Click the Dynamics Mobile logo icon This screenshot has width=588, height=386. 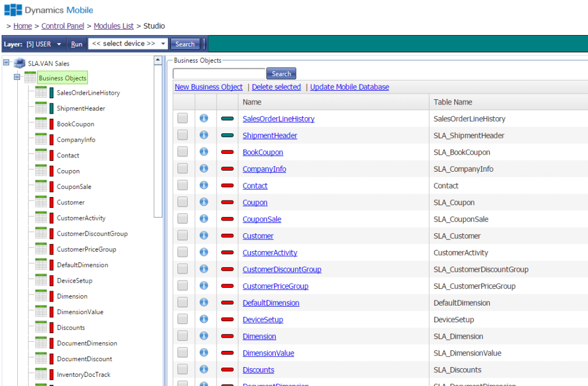tap(13, 10)
